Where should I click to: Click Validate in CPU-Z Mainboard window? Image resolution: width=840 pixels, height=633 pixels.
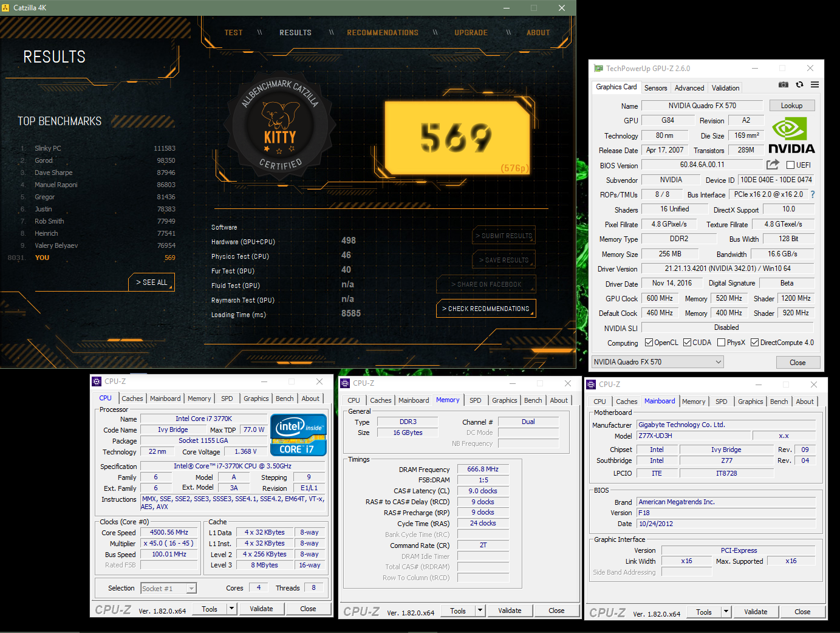(x=756, y=612)
